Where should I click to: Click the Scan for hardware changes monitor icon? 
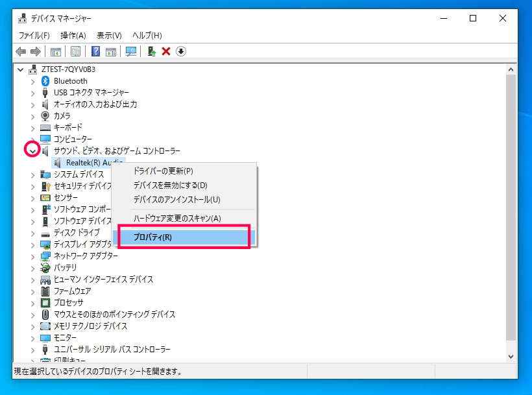(131, 51)
